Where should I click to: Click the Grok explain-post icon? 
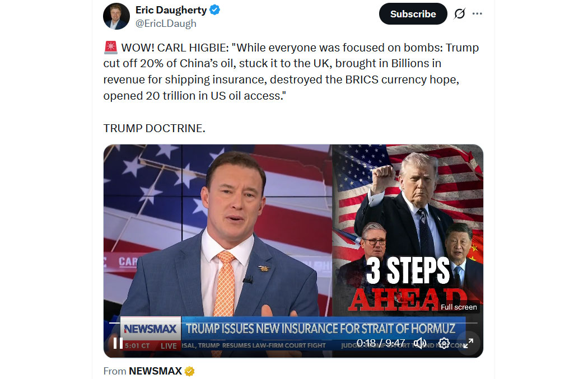pyautogui.click(x=460, y=14)
